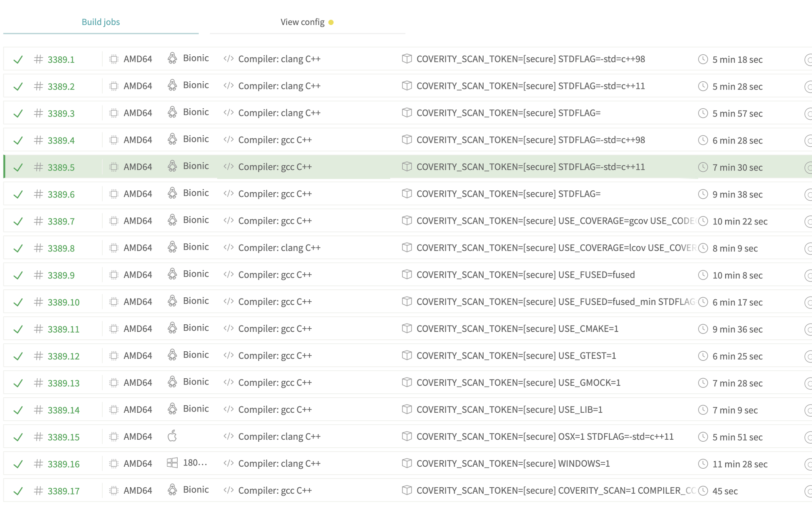Click the Windows OS icon in job 3389.16
Image resolution: width=812 pixels, height=521 pixels.
172,463
